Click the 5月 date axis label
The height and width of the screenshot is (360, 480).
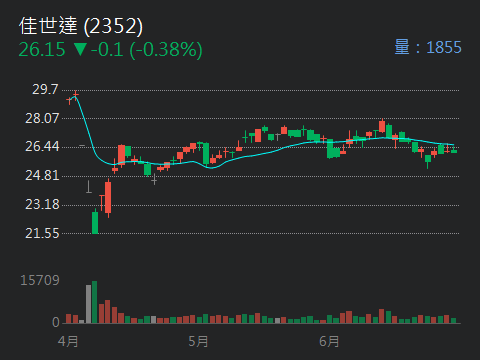198,342
